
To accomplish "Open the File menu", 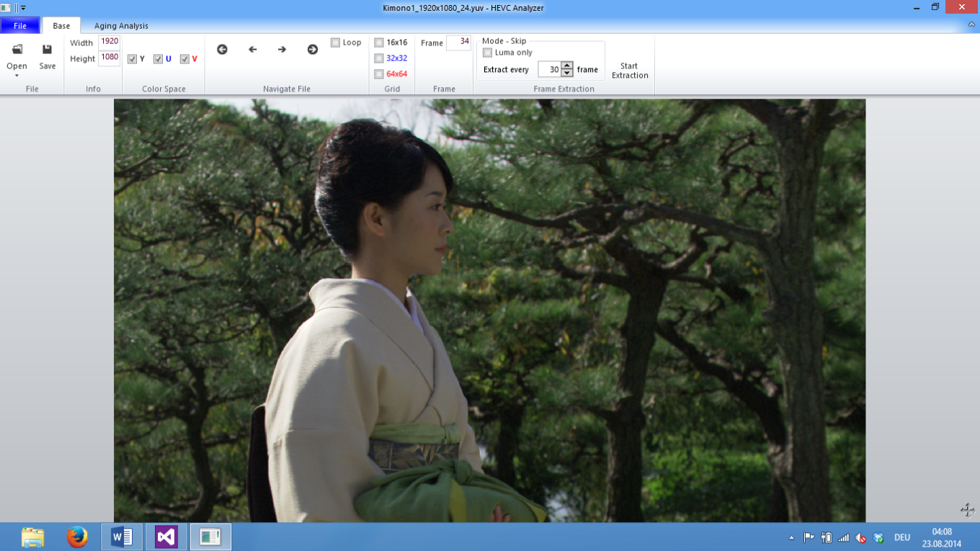I will point(20,26).
